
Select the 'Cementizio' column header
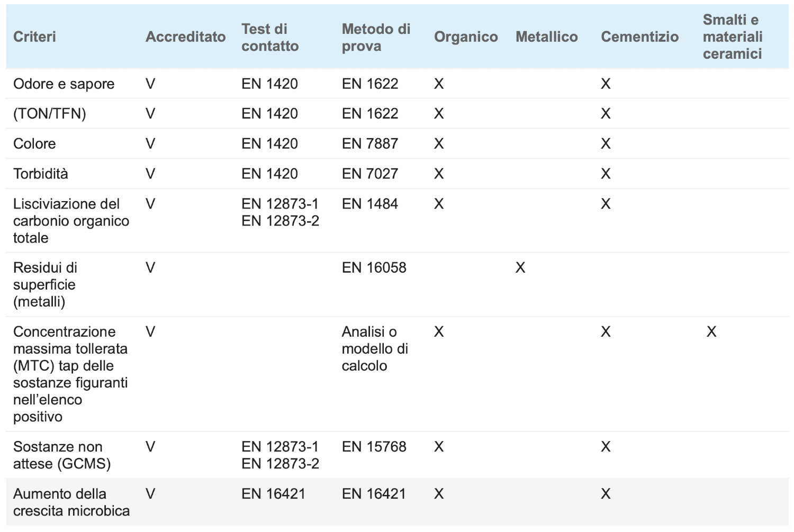click(x=639, y=37)
